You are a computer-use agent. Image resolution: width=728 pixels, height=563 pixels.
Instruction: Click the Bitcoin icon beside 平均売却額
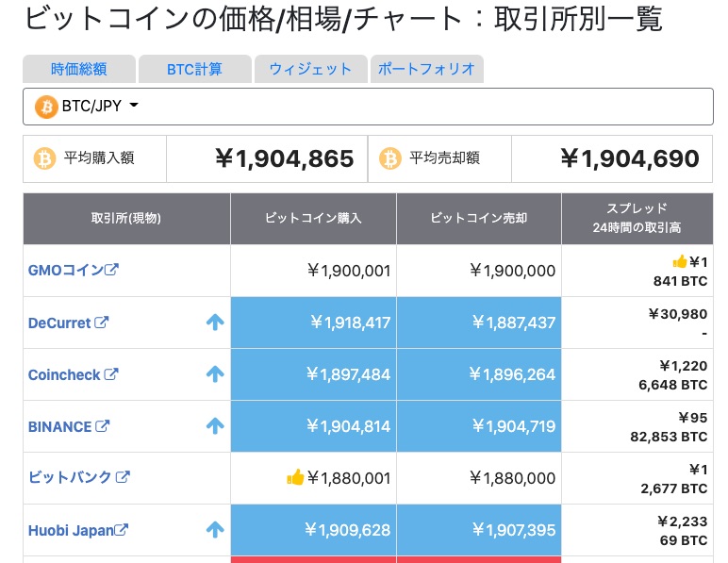pyautogui.click(x=390, y=158)
